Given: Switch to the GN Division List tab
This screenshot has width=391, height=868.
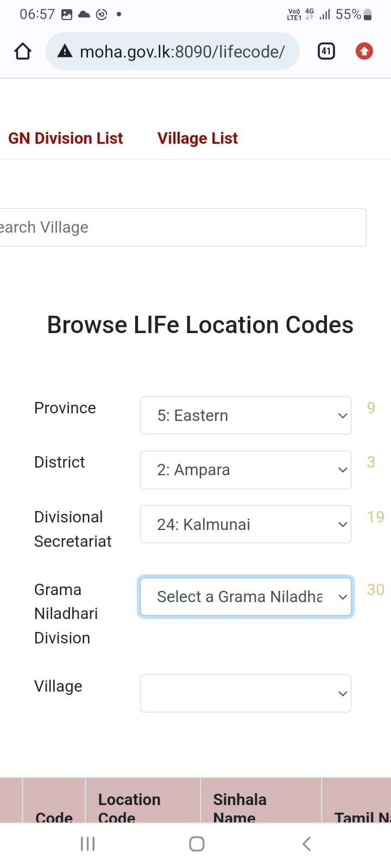Looking at the screenshot, I should pyautogui.click(x=66, y=138).
